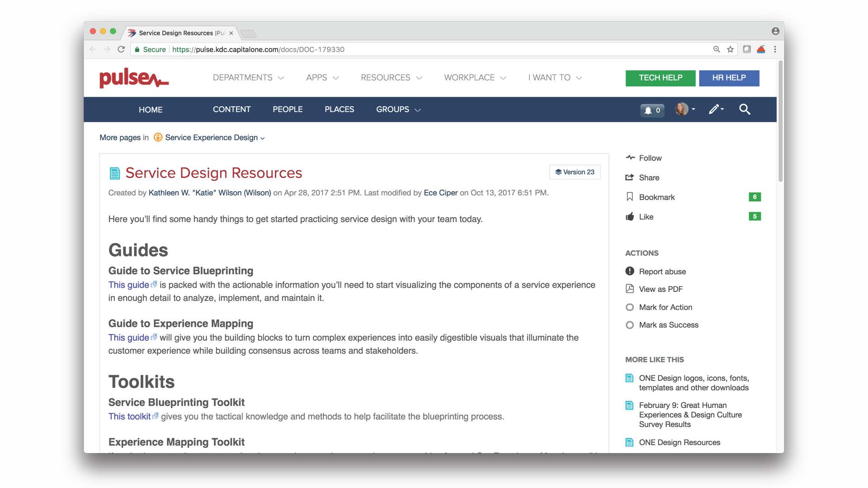This screenshot has width=868, height=488.
Task: Click the Chrome profile icon at the window top
Action: click(775, 31)
